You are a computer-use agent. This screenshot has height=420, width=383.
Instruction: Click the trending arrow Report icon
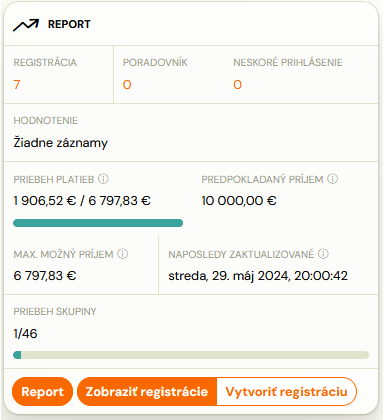(x=26, y=25)
